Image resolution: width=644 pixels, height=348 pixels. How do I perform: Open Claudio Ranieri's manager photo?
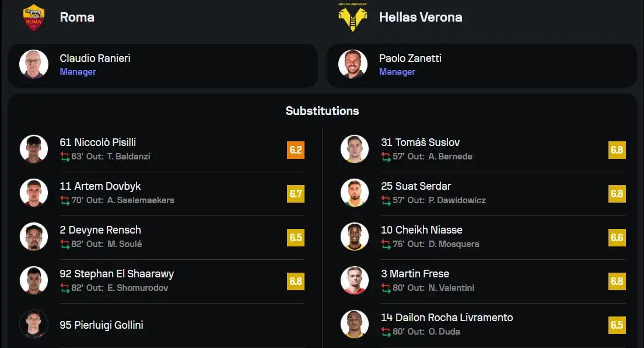pyautogui.click(x=34, y=64)
